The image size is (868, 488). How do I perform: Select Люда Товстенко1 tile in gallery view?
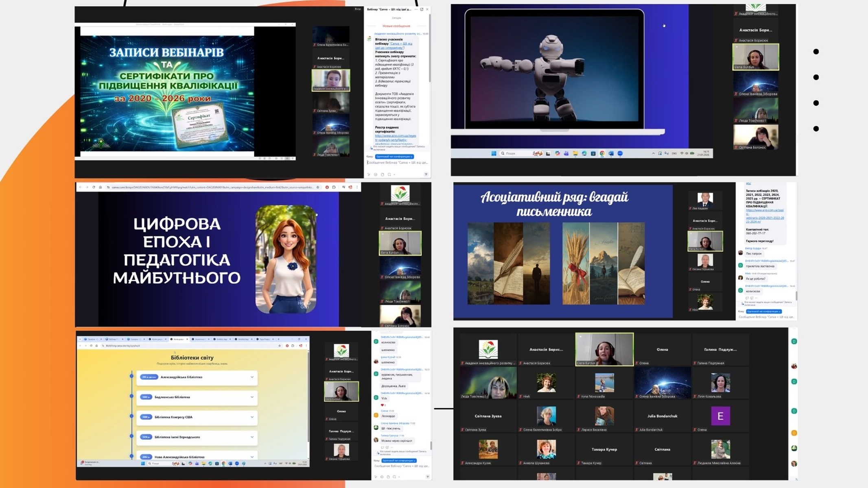pos(488,383)
